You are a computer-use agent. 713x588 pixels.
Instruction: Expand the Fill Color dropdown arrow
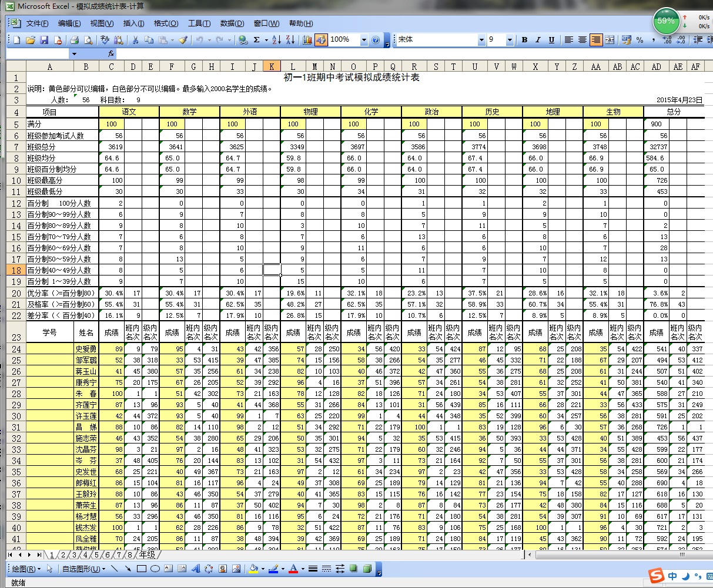coord(262,569)
